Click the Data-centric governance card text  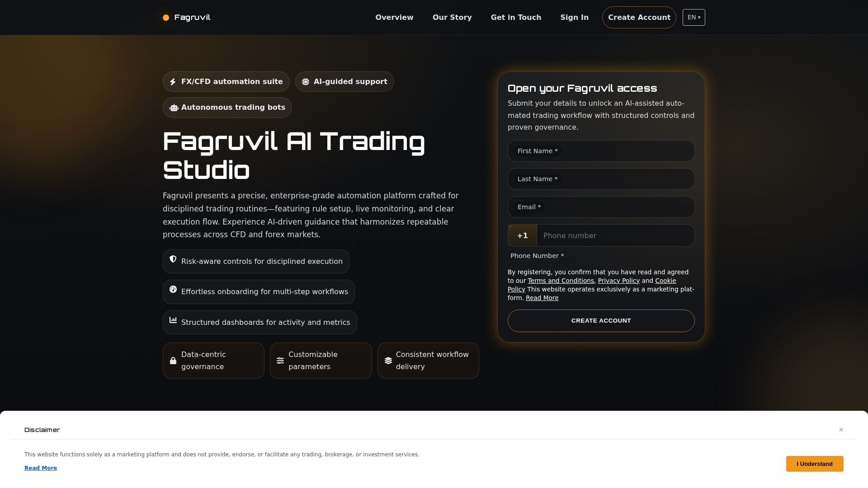click(x=203, y=361)
